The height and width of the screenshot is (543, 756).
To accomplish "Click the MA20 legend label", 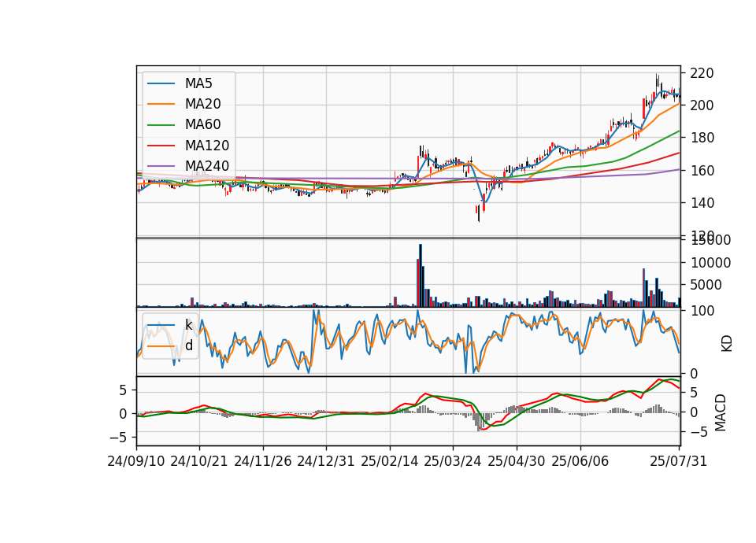I will coord(202,104).
